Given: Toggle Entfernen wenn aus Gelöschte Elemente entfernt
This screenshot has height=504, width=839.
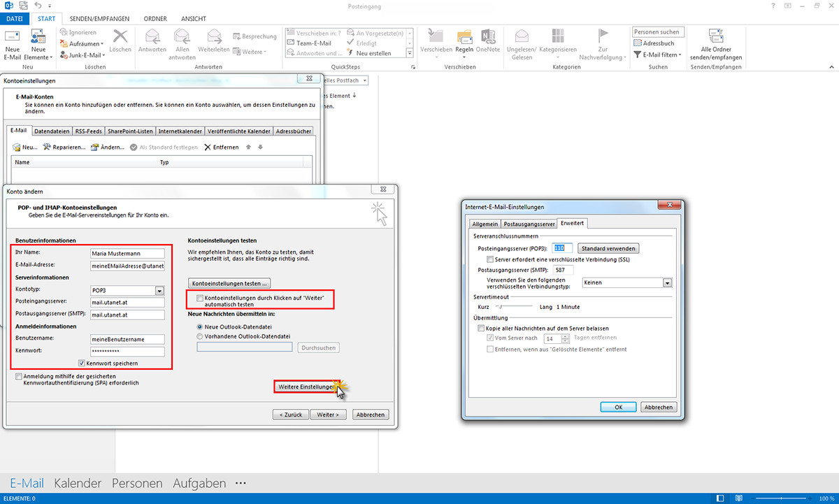Looking at the screenshot, I should [x=490, y=349].
